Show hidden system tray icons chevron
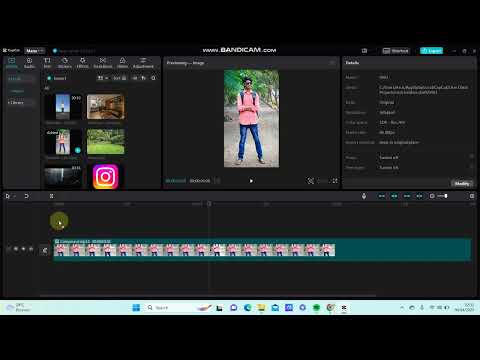Viewport: 480px width, 360px height. point(402,307)
